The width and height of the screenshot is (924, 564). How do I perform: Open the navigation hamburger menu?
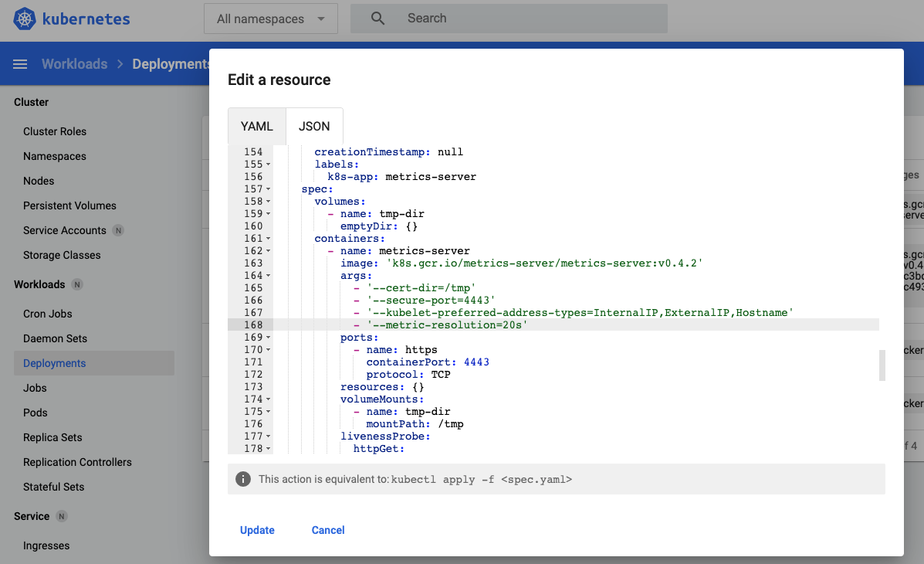click(x=20, y=63)
